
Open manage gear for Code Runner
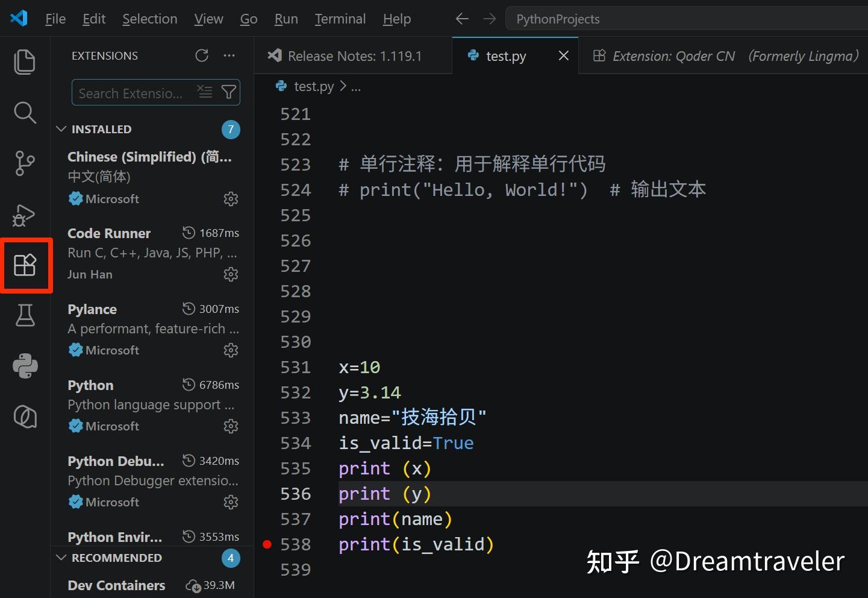click(231, 274)
